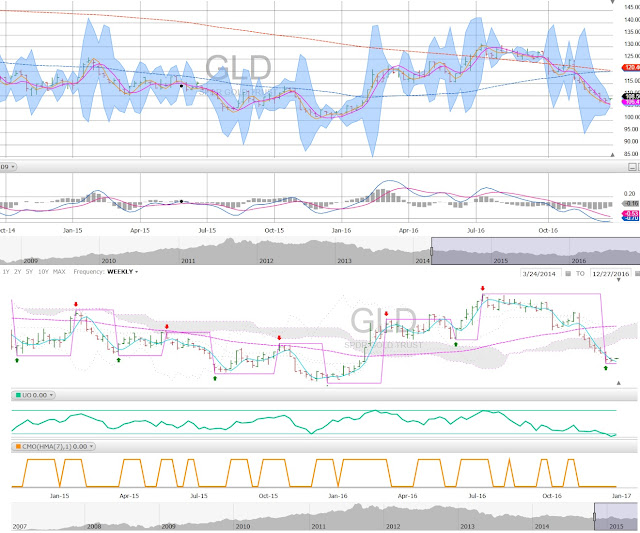The height and width of the screenshot is (533, 640).
Task: Select the 10Y time range
Action: (x=43, y=272)
